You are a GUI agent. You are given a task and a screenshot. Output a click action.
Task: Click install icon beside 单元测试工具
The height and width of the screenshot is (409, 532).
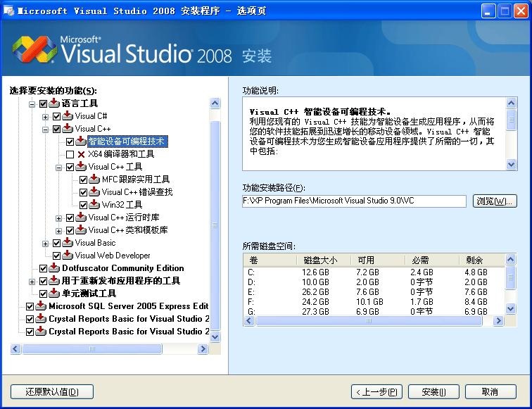tap(54, 294)
